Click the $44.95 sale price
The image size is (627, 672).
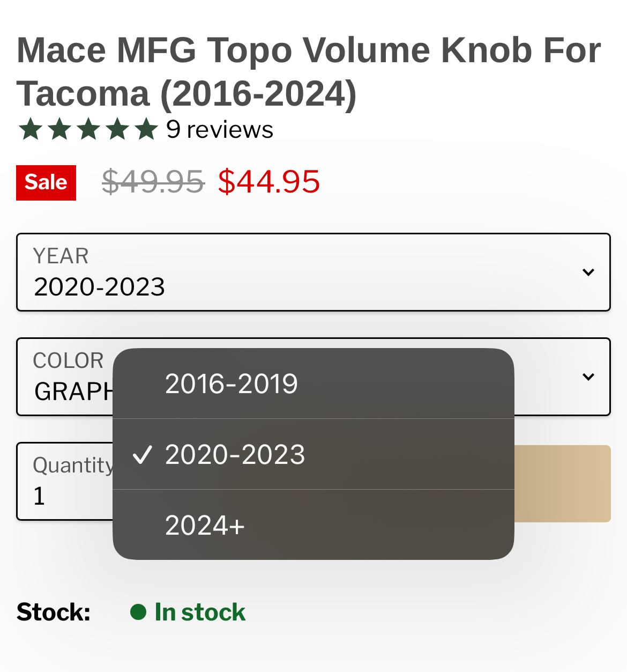click(x=269, y=181)
